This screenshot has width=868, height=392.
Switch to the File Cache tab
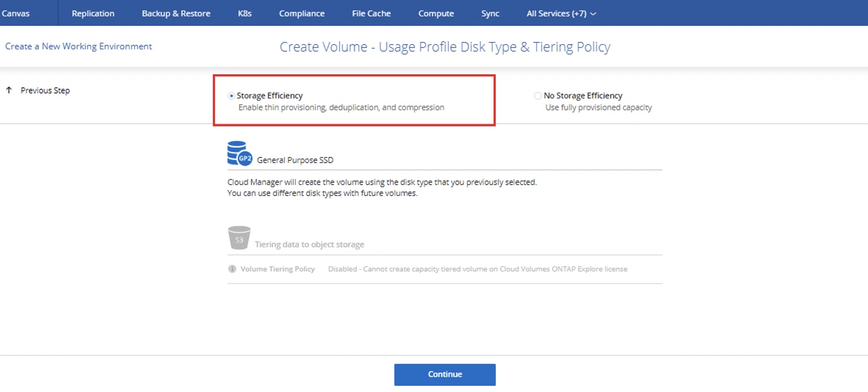371,13
